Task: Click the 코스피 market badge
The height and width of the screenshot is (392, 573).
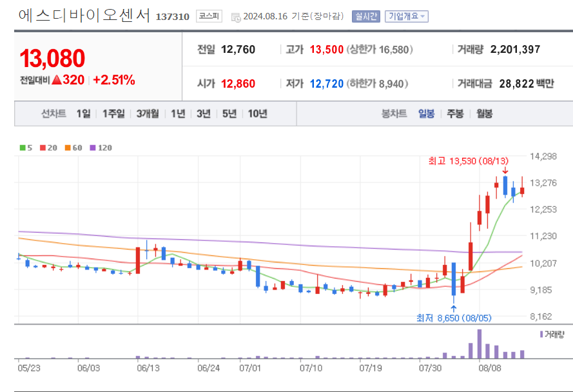Action: click(x=208, y=17)
